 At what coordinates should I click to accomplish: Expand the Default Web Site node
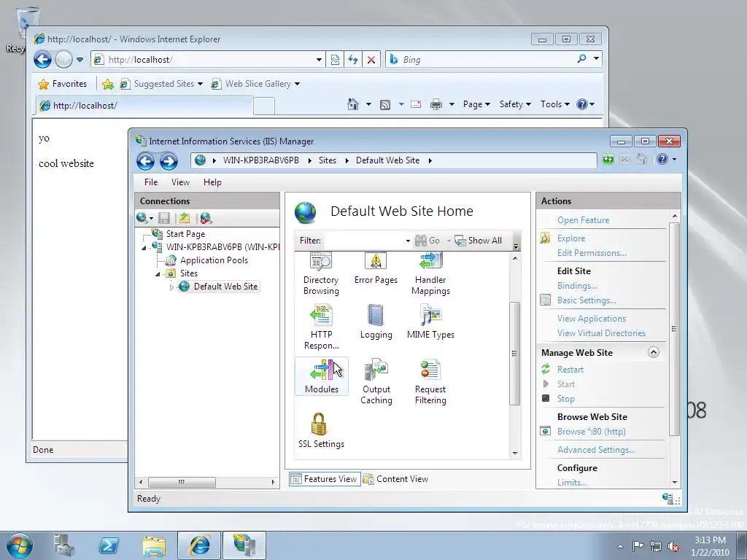coord(171,287)
